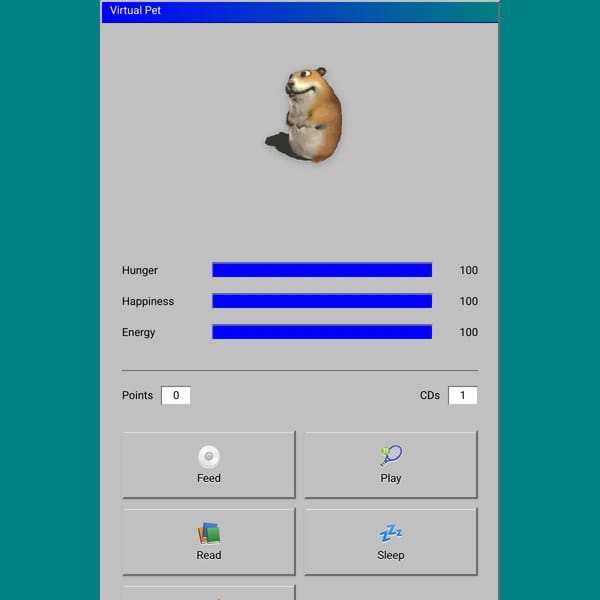Click the Virtual Pet title bar
The image size is (600, 600).
[300, 12]
